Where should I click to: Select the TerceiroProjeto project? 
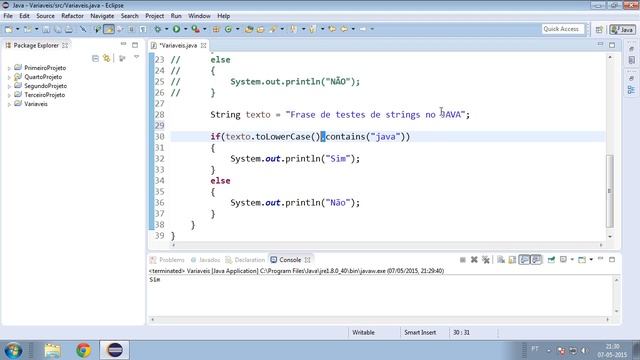(44, 95)
